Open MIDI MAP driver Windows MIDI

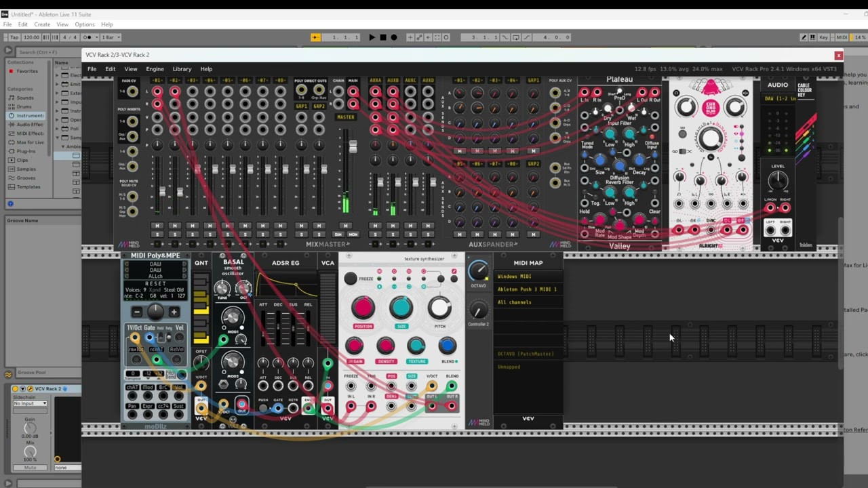[528, 277]
